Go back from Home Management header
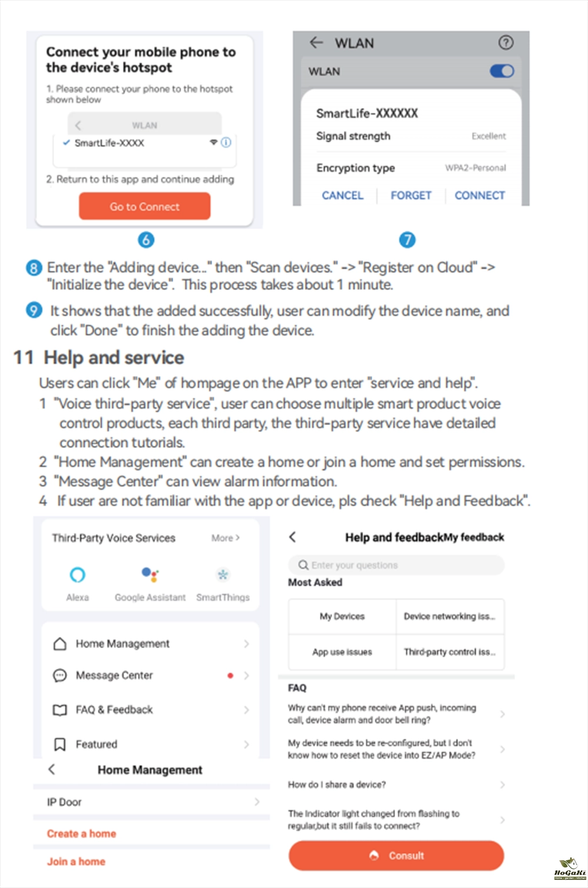 [52, 769]
